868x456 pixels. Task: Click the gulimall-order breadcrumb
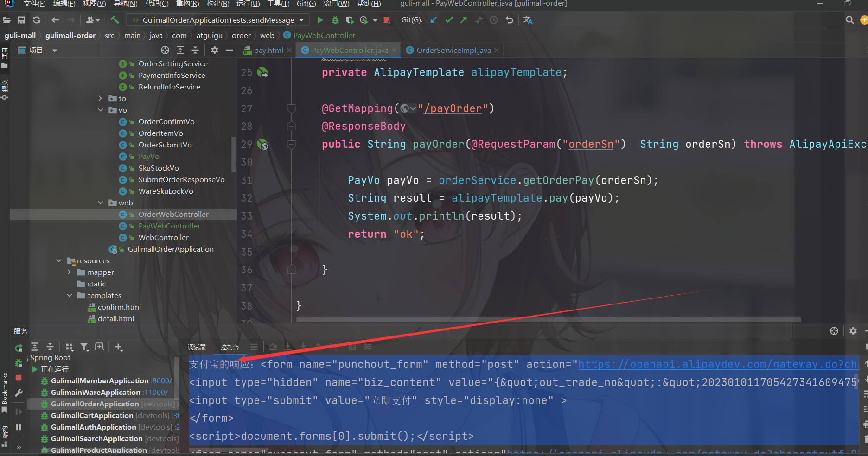70,35
